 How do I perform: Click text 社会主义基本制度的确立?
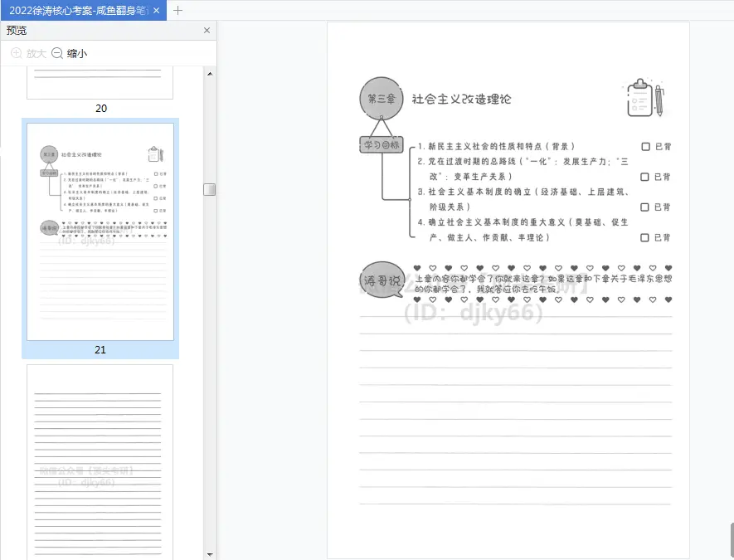479,192
